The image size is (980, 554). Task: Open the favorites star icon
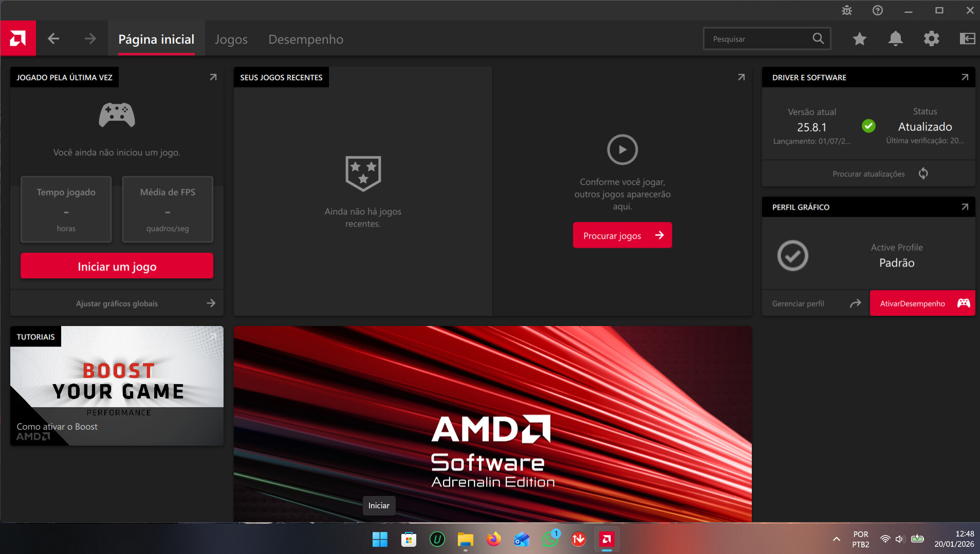pos(859,39)
